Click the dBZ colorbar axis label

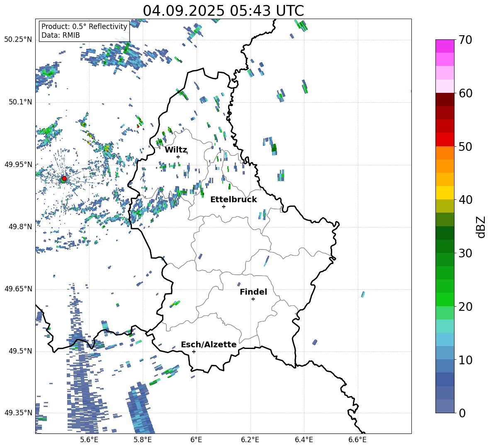(481, 227)
